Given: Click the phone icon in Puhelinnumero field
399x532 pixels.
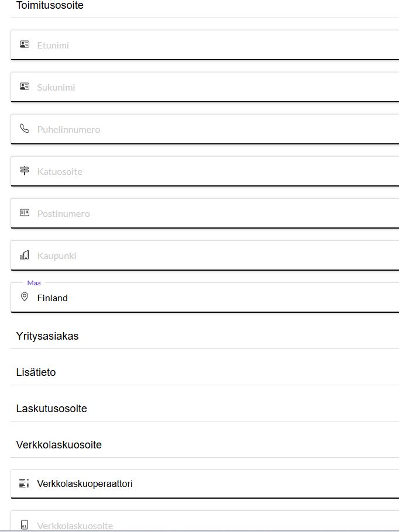Looking at the screenshot, I should coord(25,129).
